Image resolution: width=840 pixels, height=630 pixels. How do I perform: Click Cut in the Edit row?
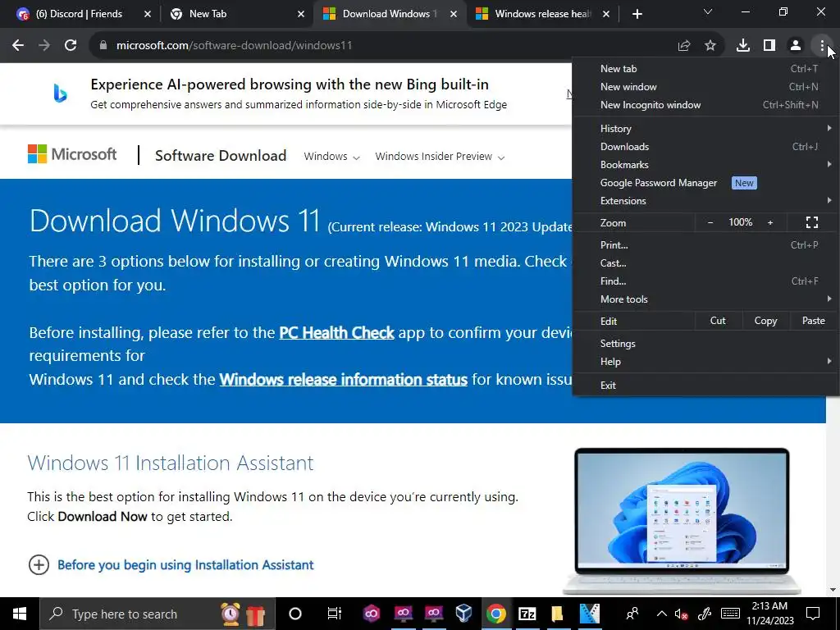click(718, 321)
